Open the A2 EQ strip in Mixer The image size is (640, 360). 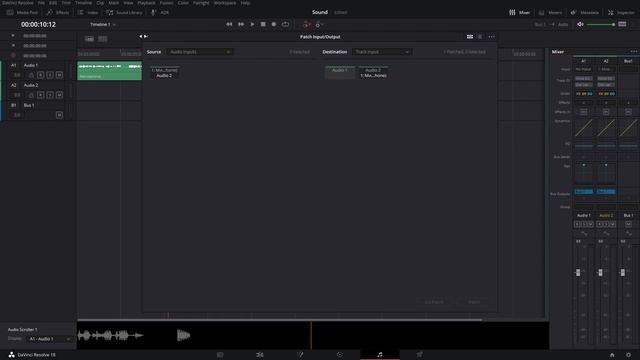(606, 145)
